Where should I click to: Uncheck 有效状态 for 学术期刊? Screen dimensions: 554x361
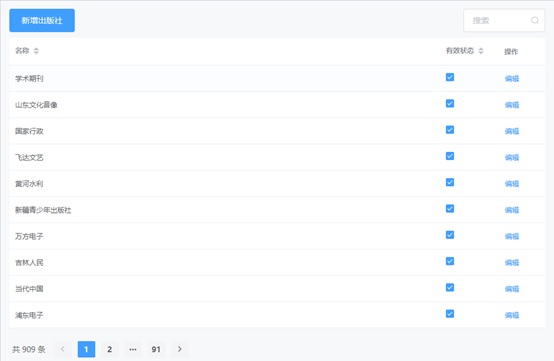click(x=450, y=77)
